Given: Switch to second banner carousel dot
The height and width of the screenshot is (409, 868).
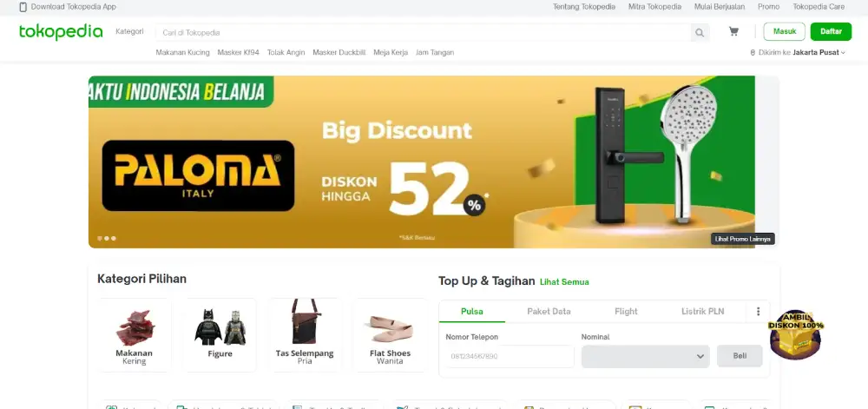Looking at the screenshot, I should (x=107, y=239).
